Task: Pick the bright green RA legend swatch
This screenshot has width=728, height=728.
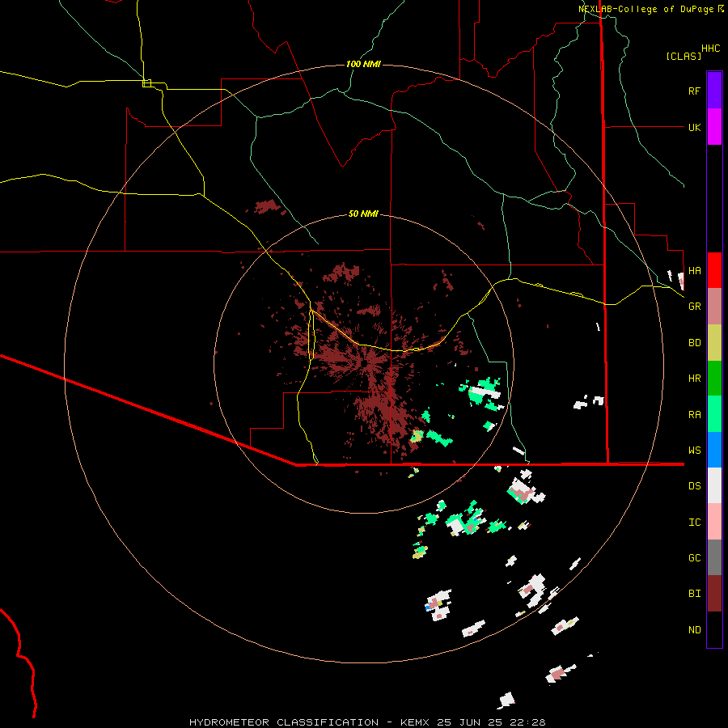Action: click(x=714, y=414)
